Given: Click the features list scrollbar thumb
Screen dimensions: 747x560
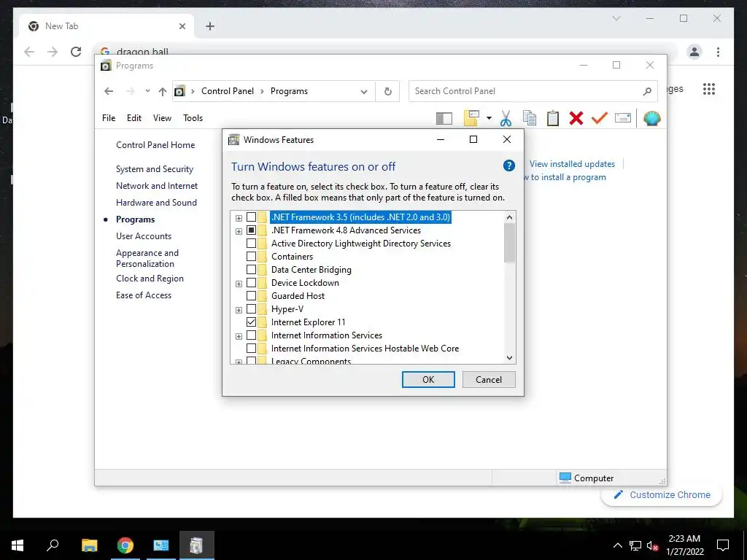Looking at the screenshot, I should 509,243.
